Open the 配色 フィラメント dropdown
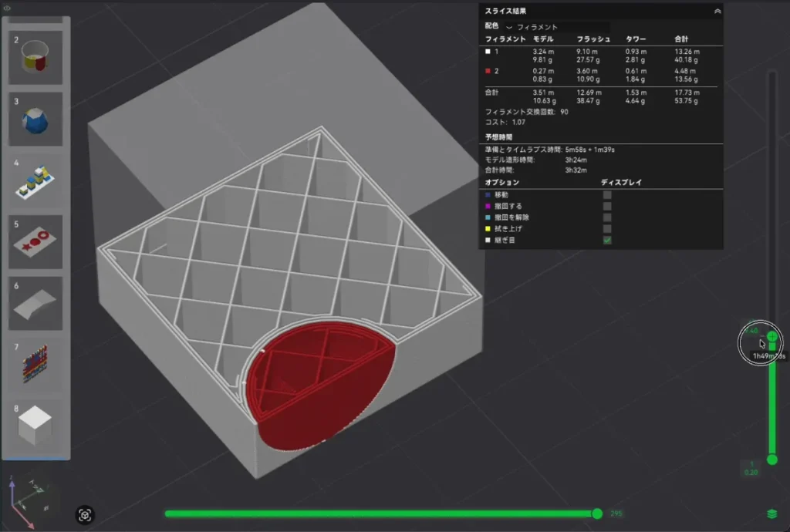790x532 pixels. click(557, 27)
